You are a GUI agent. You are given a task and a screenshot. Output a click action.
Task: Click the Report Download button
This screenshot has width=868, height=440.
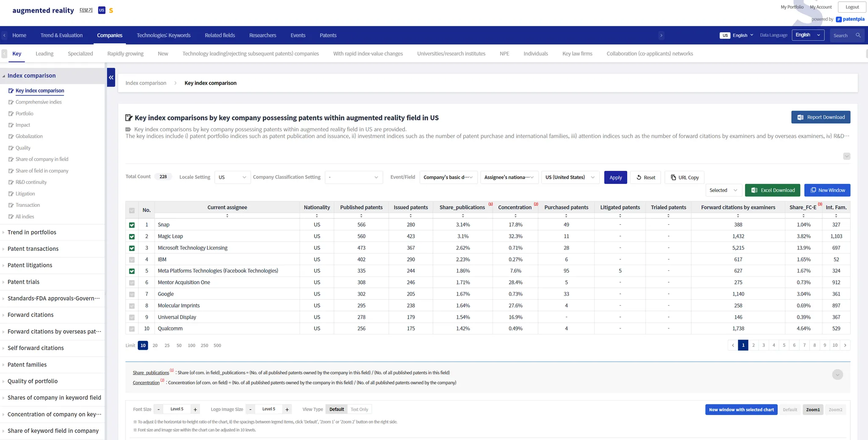pos(821,117)
